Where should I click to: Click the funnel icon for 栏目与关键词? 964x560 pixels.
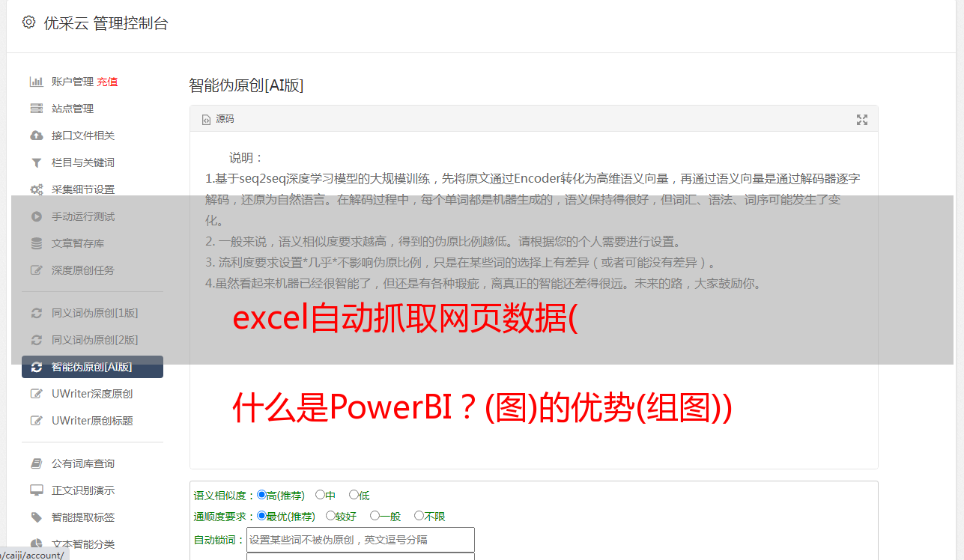point(36,162)
